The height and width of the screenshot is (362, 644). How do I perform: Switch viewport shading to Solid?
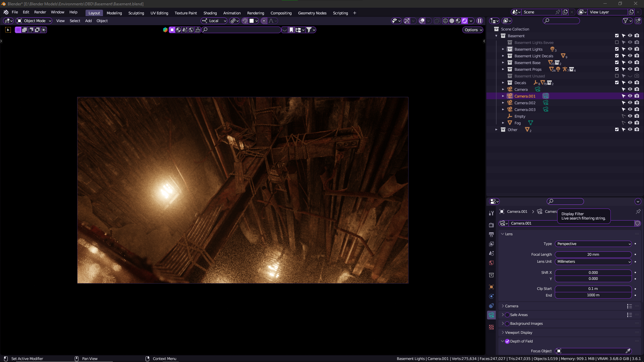[452, 21]
